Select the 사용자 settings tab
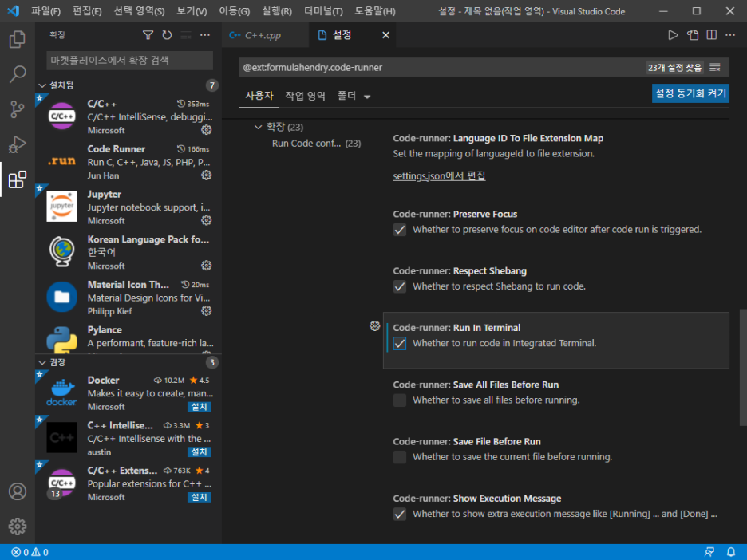 tap(259, 96)
